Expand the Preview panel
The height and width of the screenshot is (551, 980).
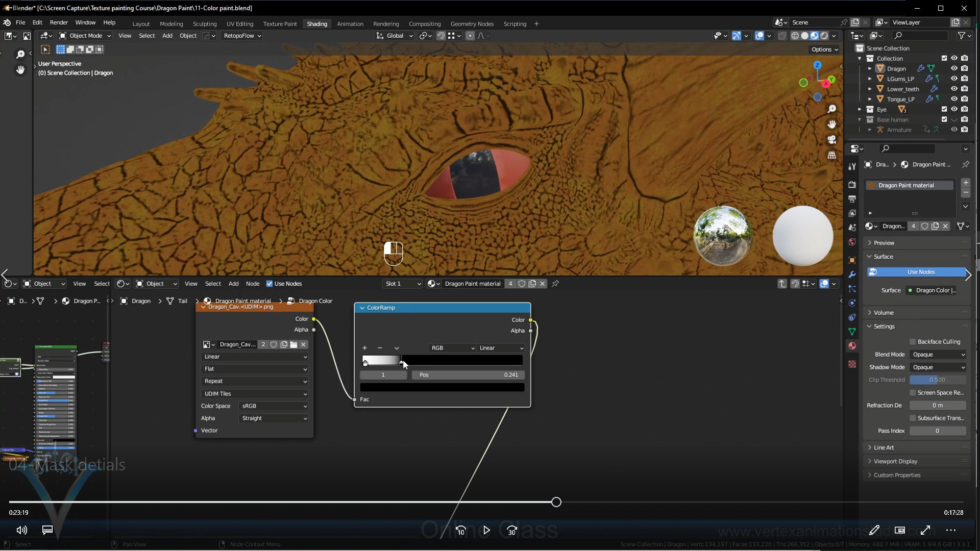(x=884, y=243)
